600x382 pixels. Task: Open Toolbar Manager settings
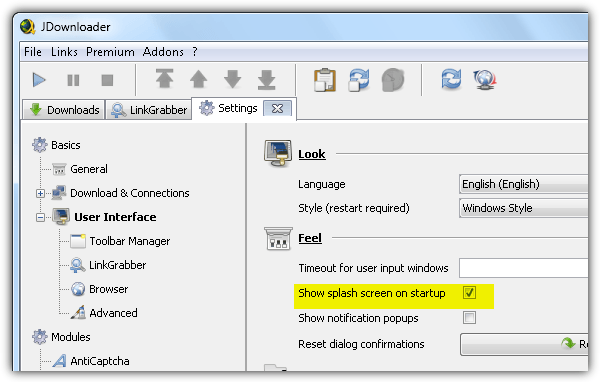tap(130, 241)
